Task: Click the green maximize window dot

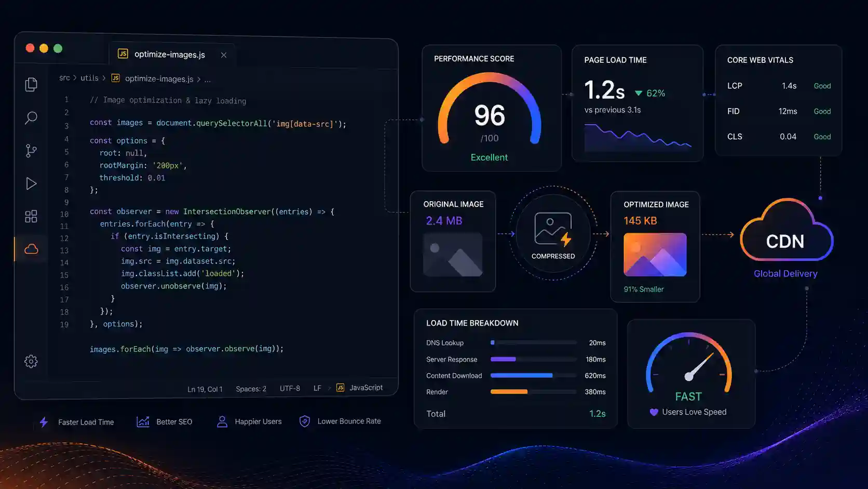Action: click(58, 48)
